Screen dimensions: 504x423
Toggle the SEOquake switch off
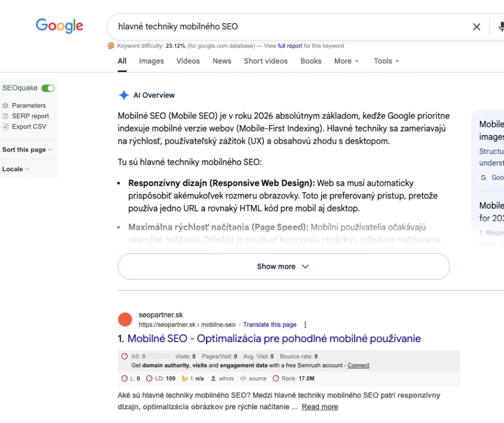(48, 88)
